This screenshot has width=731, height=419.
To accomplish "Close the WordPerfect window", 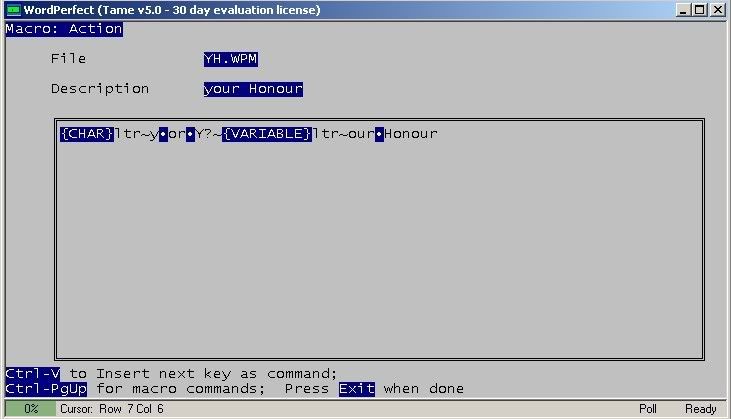I will [x=717, y=10].
